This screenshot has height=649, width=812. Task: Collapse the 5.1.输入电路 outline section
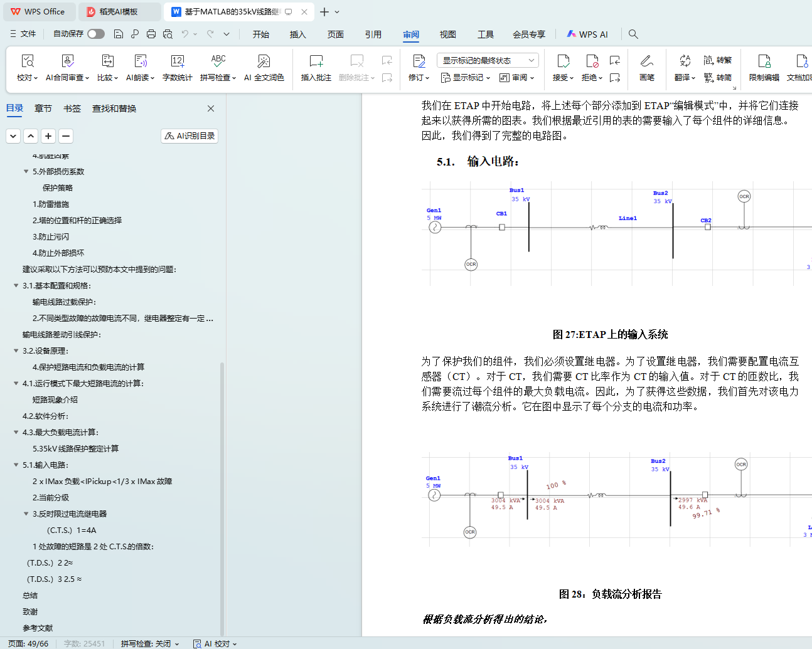(x=16, y=465)
